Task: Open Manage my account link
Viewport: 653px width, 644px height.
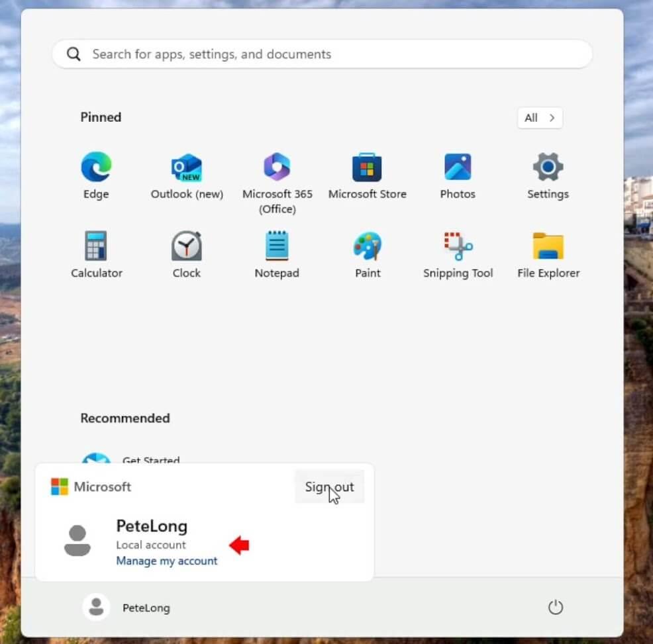Action: point(167,561)
